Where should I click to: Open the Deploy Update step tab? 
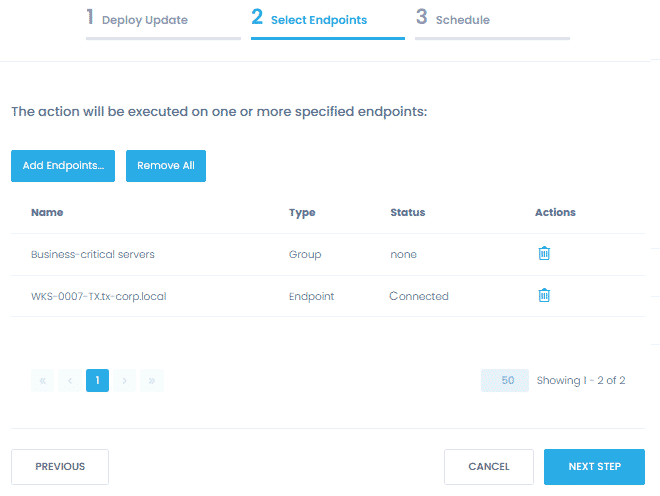(x=163, y=23)
